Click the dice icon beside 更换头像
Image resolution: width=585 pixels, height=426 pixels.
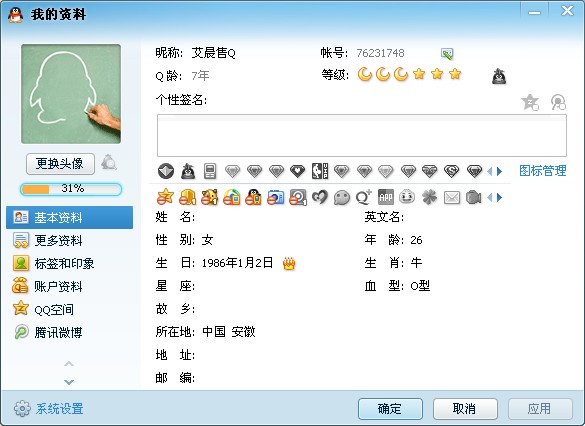109,163
